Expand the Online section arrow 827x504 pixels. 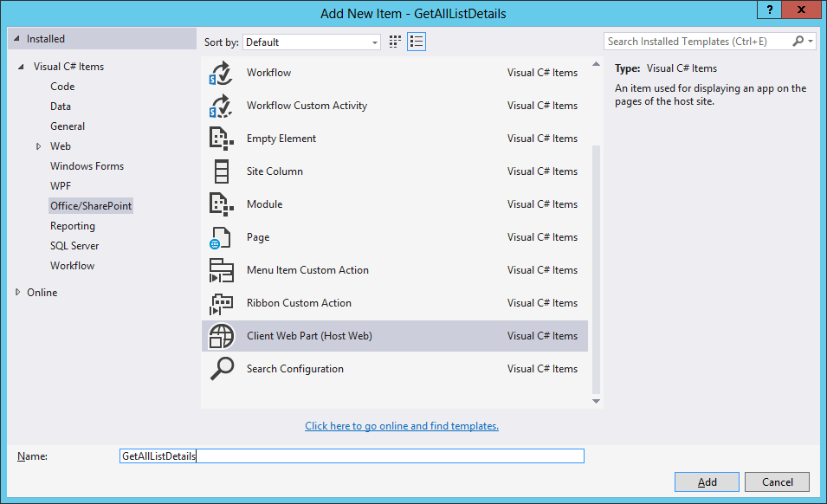pyautogui.click(x=18, y=292)
